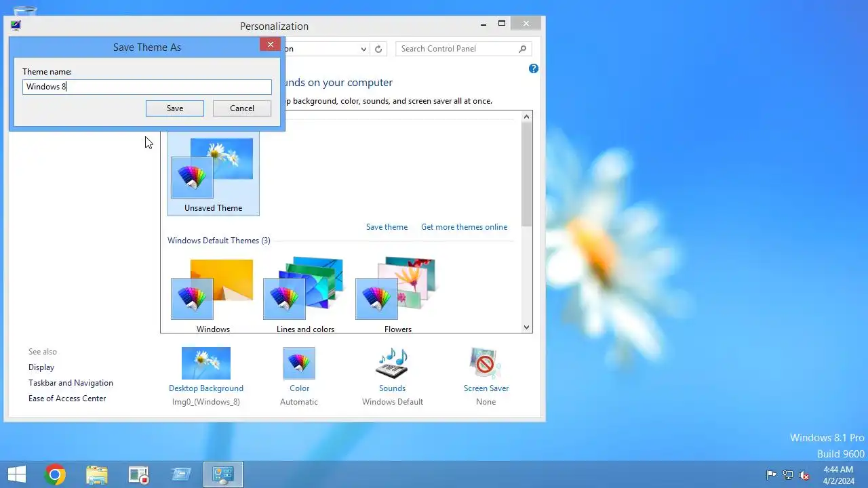Click the Personalization window title icon

pyautogui.click(x=16, y=26)
